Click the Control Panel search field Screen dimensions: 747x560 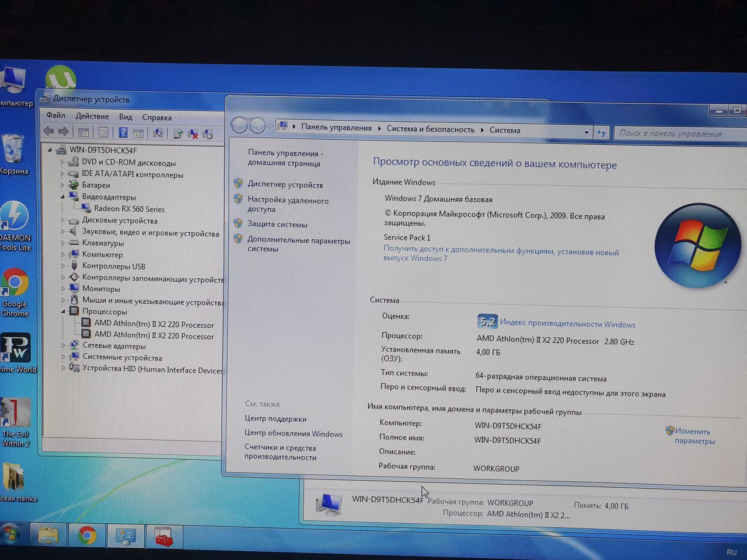(x=680, y=134)
